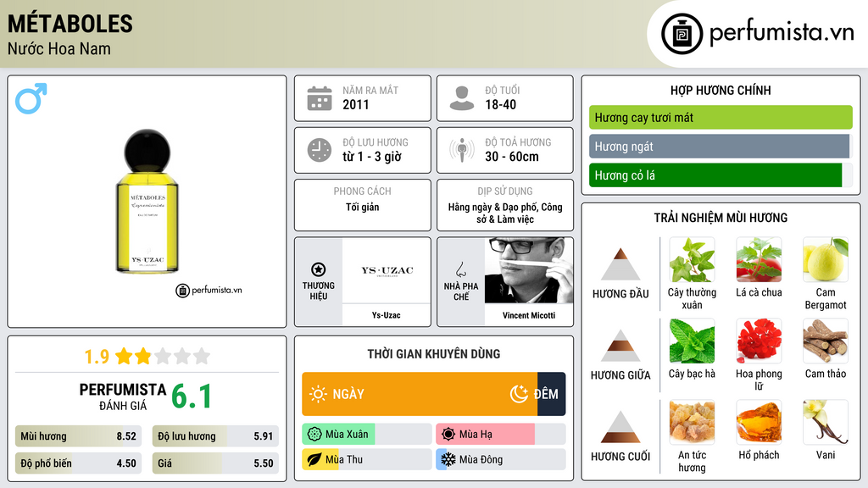Image resolution: width=868 pixels, height=488 pixels.
Task: Click the green 6.1 Perfumista score
Action: [x=192, y=396]
